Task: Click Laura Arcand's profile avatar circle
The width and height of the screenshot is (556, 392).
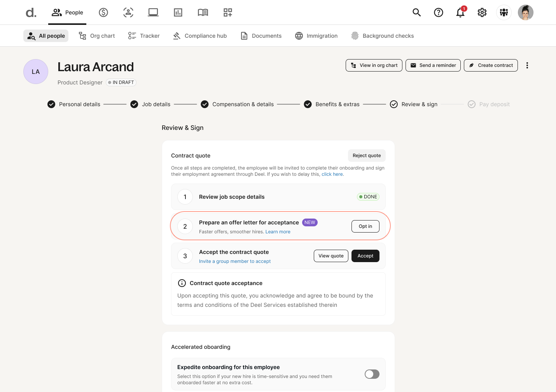Action: point(35,72)
